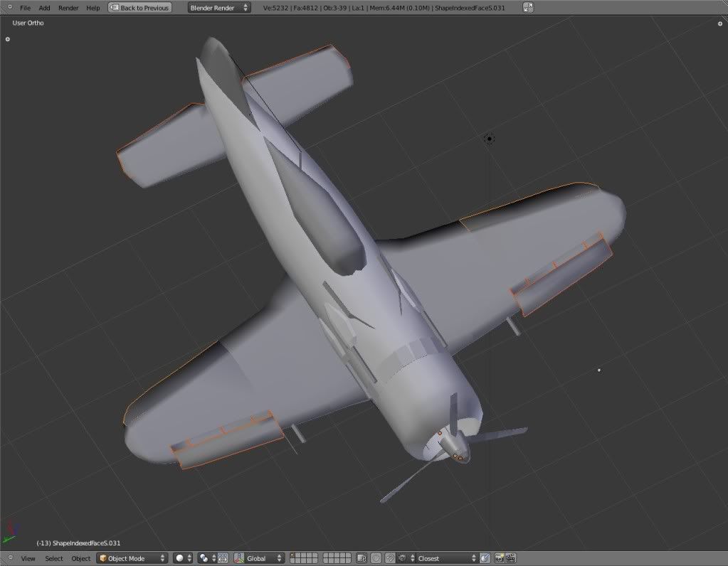Open the snap element type selector
Screen dimensions: 728x566
[x=406, y=558]
